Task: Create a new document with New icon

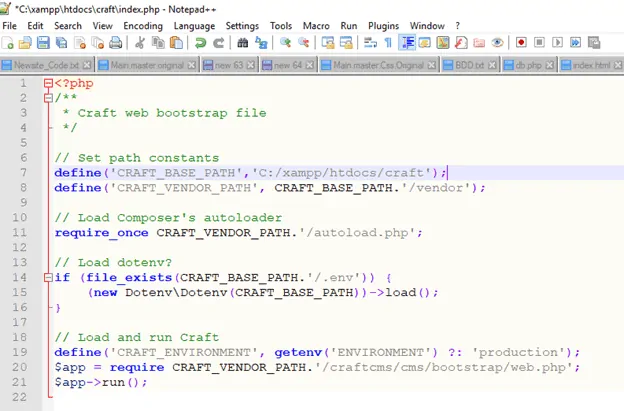Action: 8,43
